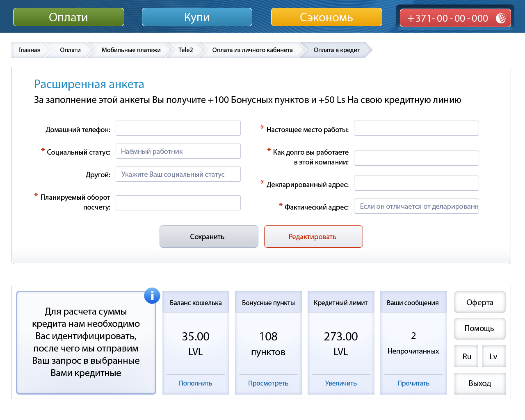Click Просмотреть under Бонусные пункты
The image size is (525, 420).
pyautogui.click(x=268, y=383)
